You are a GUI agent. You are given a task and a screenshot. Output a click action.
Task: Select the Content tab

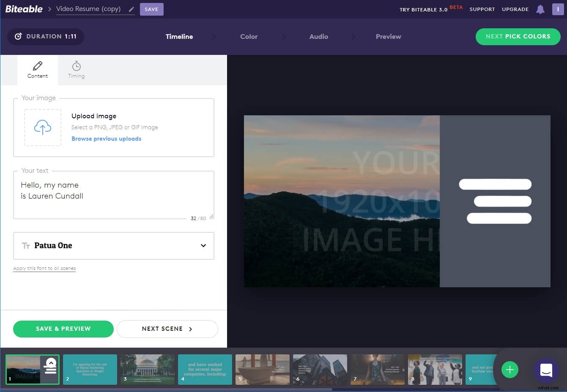coord(37,70)
